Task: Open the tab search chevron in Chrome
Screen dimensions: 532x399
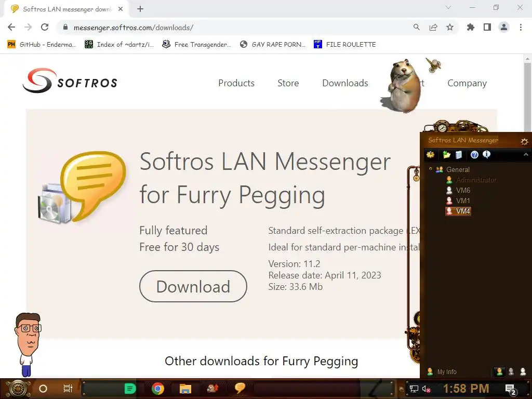Action: coord(448,7)
